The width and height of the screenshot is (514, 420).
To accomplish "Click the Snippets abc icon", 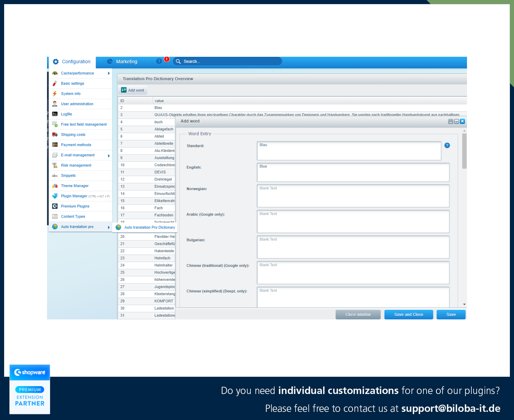I will click(x=55, y=176).
